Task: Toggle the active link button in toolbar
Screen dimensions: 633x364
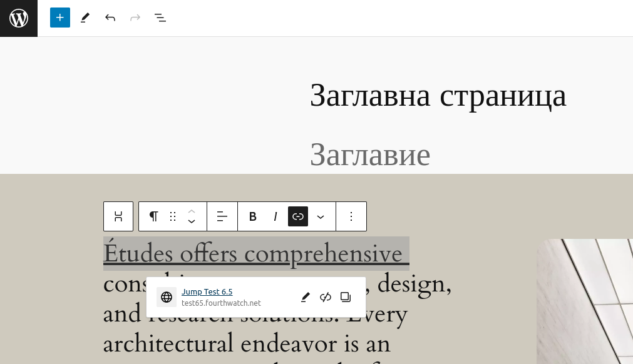Action: pos(298,216)
